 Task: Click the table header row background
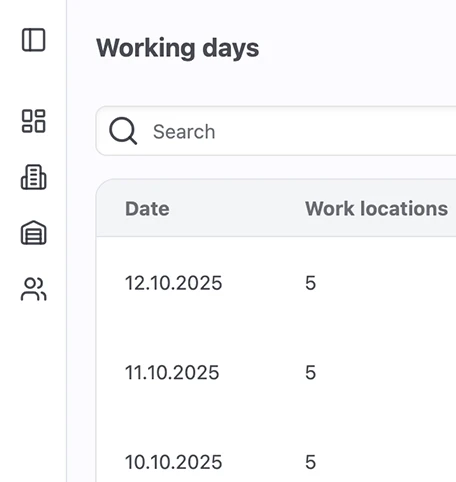276,208
